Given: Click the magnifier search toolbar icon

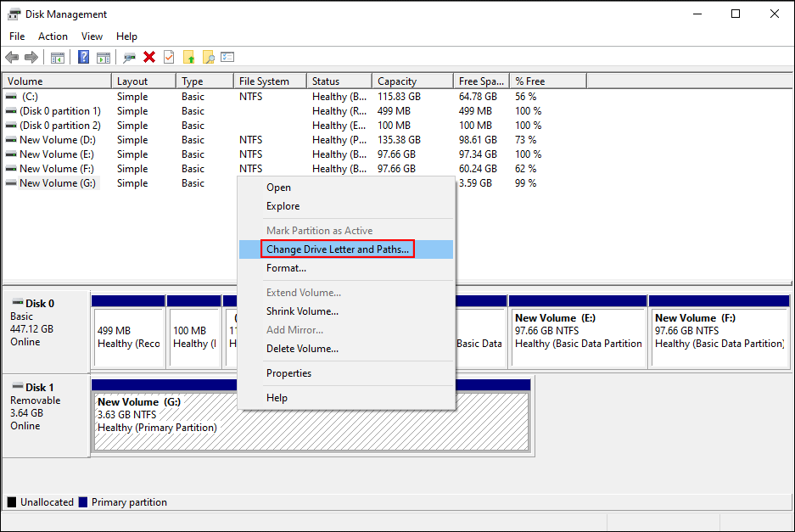Looking at the screenshot, I should [208, 57].
